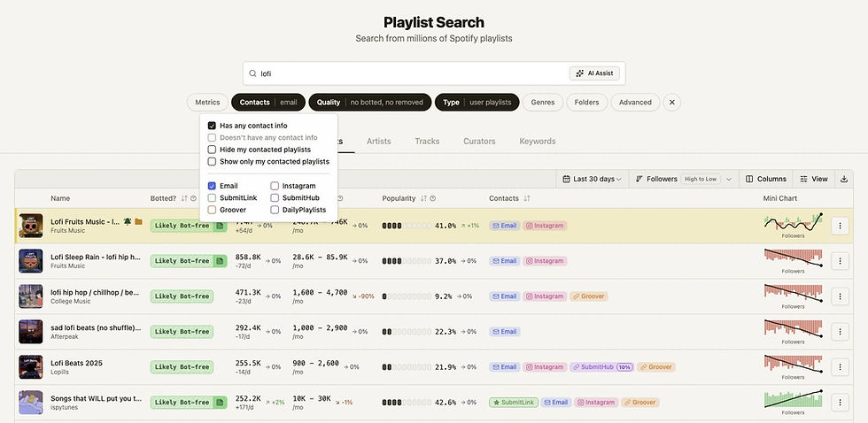Open the Last 30 days date range dropdown
This screenshot has height=423, width=868.
click(592, 179)
